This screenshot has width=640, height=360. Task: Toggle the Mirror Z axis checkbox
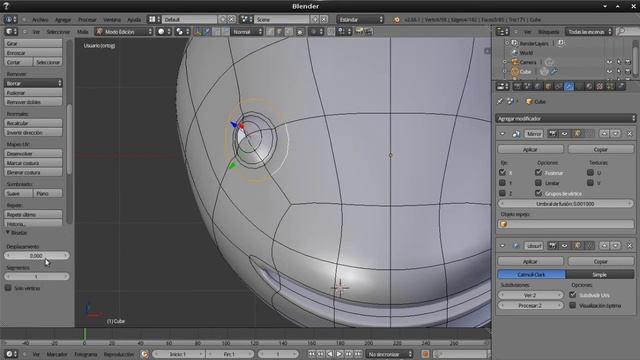[x=502, y=193]
